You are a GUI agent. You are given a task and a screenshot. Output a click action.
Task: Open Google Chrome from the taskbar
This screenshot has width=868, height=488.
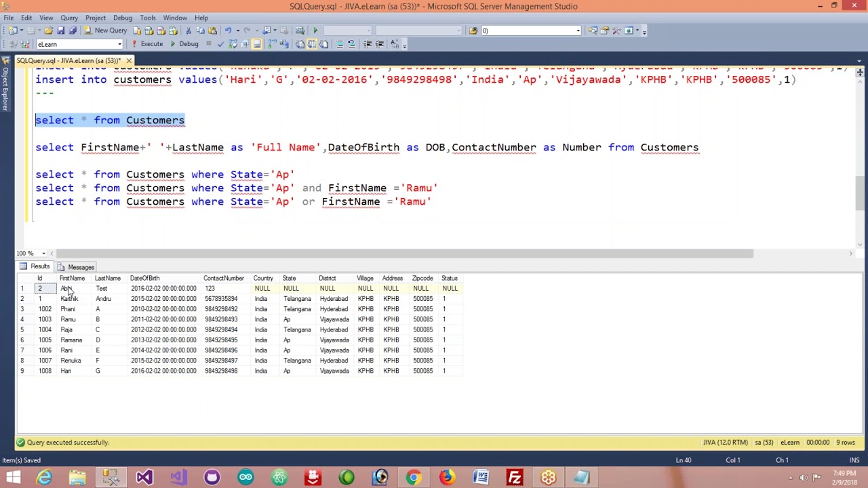click(x=413, y=478)
